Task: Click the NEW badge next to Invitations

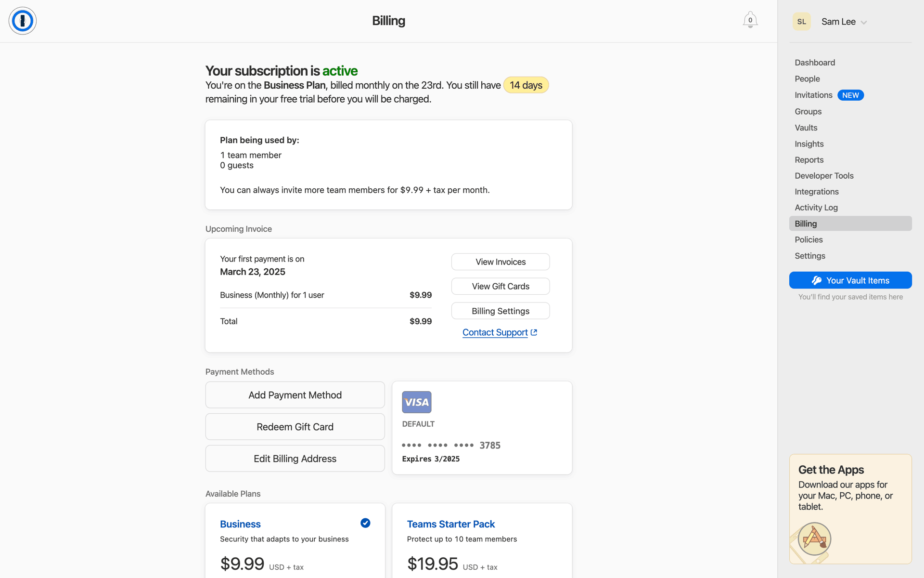Action: 850,95
